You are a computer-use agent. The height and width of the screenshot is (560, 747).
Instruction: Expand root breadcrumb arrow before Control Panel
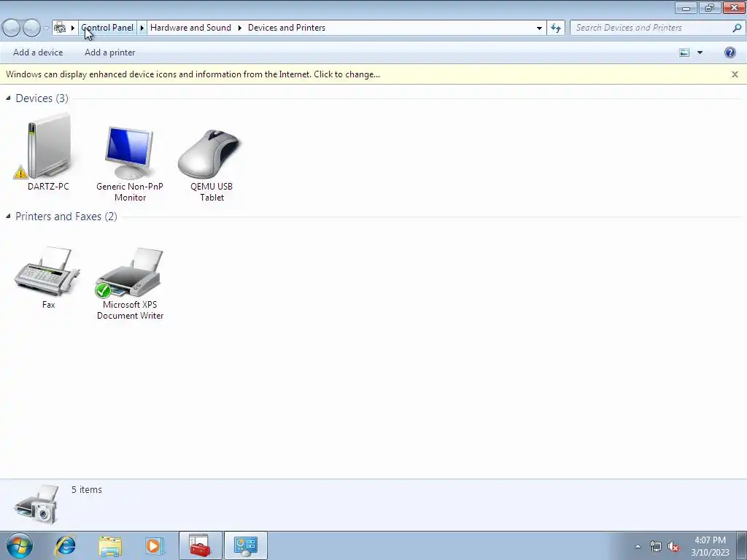tap(73, 28)
